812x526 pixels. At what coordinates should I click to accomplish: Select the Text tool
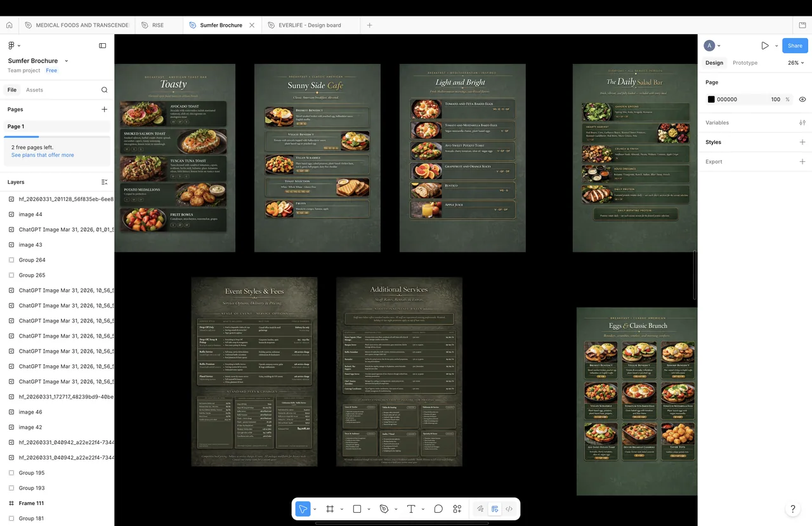[x=411, y=509]
